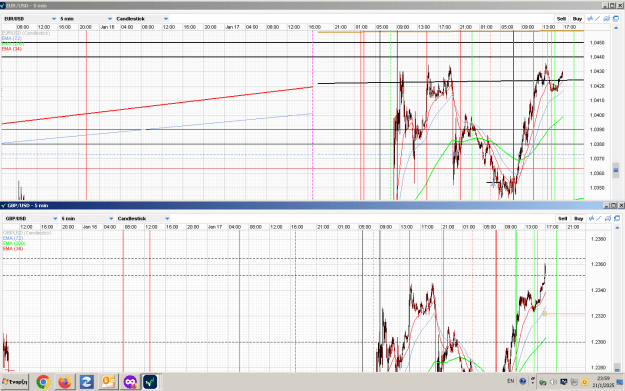Click Jan 16 date label on EUR/USD time axis
The height and width of the screenshot is (391, 625).
[x=107, y=27]
